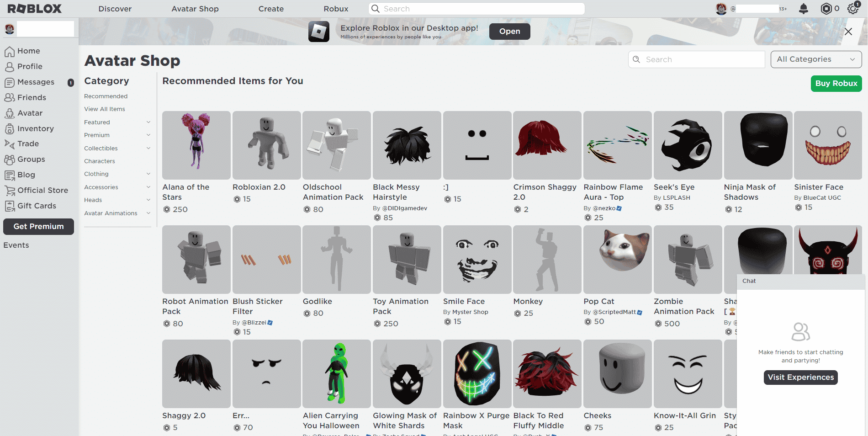868x436 pixels.
Task: Switch to the Create tab
Action: (x=271, y=9)
